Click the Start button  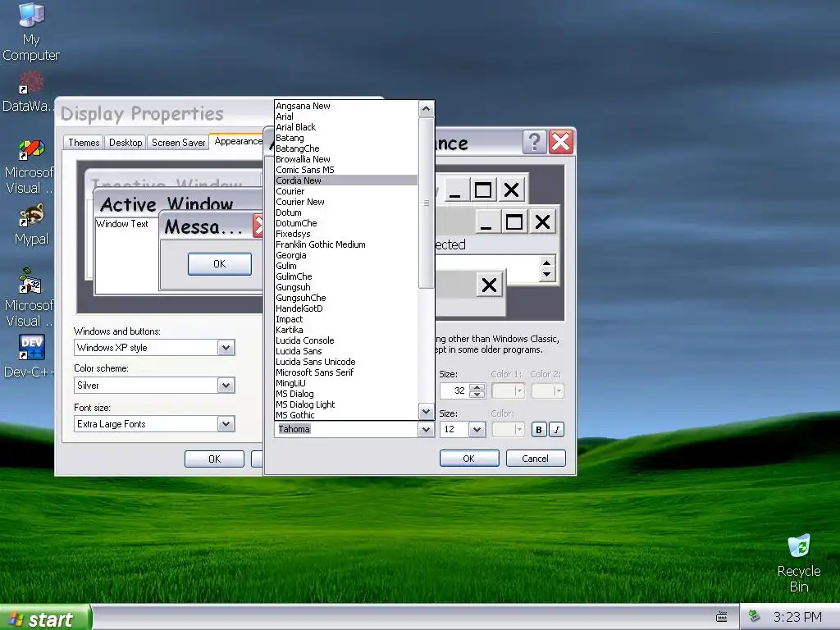45,619
